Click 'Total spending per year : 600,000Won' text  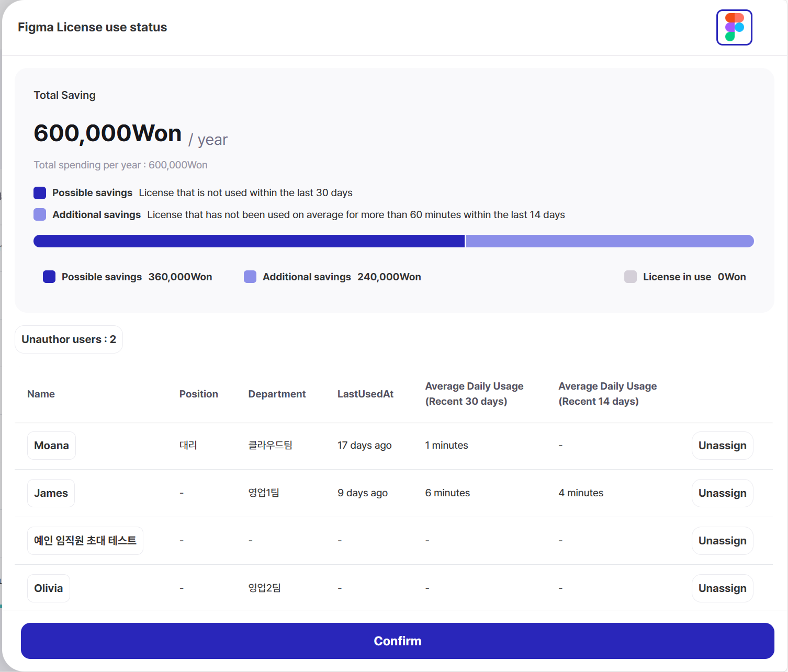(x=120, y=165)
